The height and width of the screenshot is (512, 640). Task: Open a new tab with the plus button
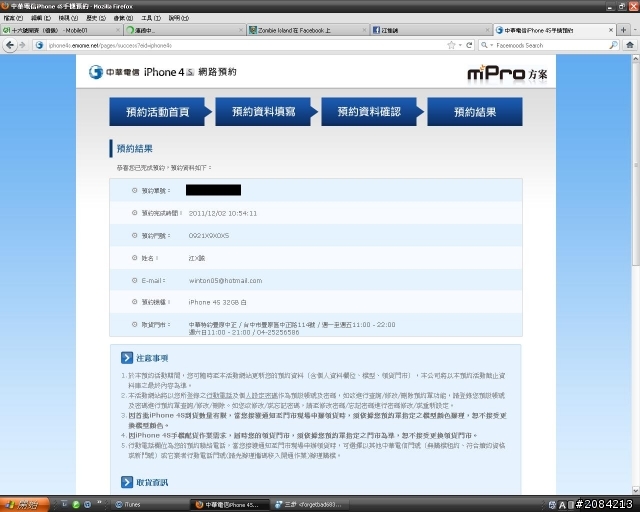point(623,30)
